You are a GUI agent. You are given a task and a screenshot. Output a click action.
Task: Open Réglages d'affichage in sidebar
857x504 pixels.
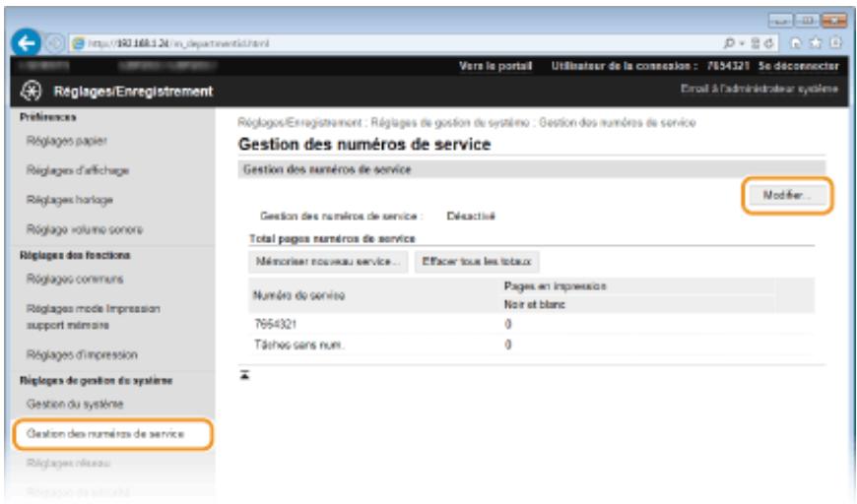click(x=78, y=170)
